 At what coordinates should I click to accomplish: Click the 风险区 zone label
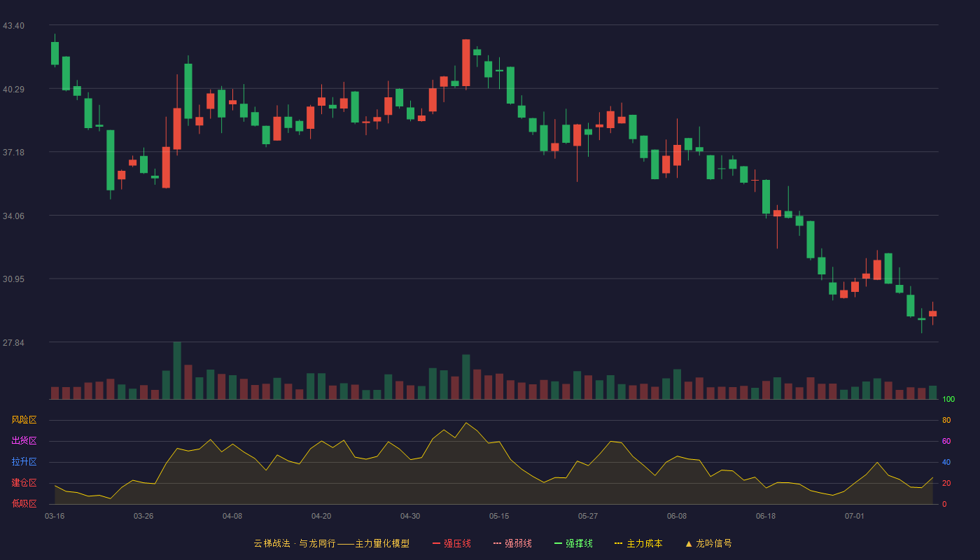click(x=24, y=420)
